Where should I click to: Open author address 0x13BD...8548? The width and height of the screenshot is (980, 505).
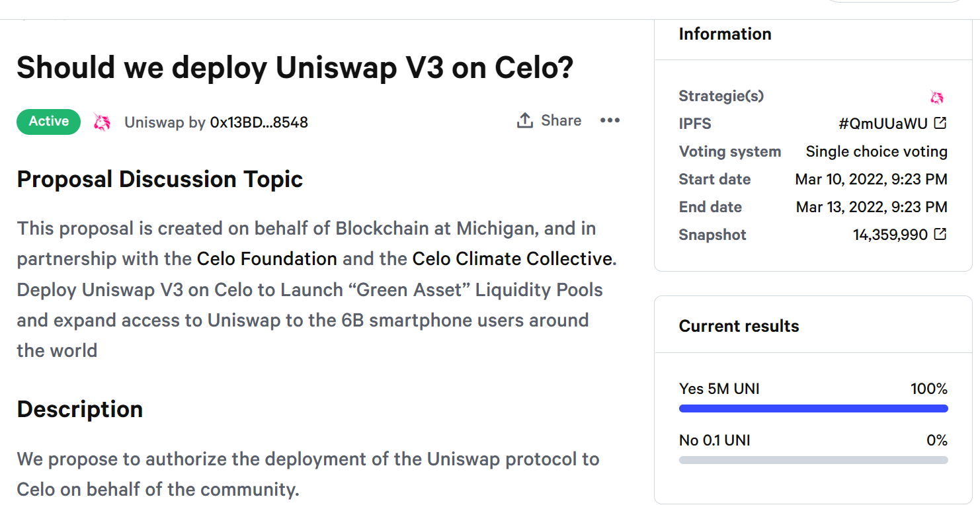259,122
